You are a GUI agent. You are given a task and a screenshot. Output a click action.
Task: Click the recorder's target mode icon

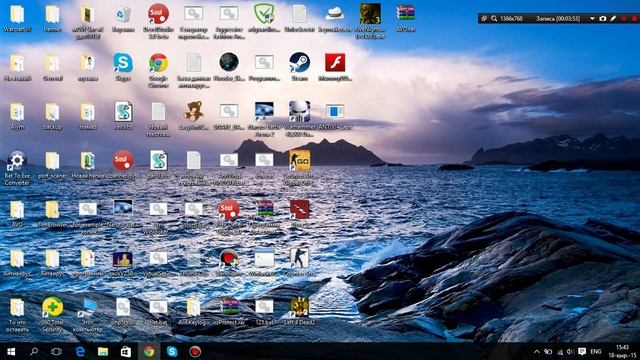(484, 19)
